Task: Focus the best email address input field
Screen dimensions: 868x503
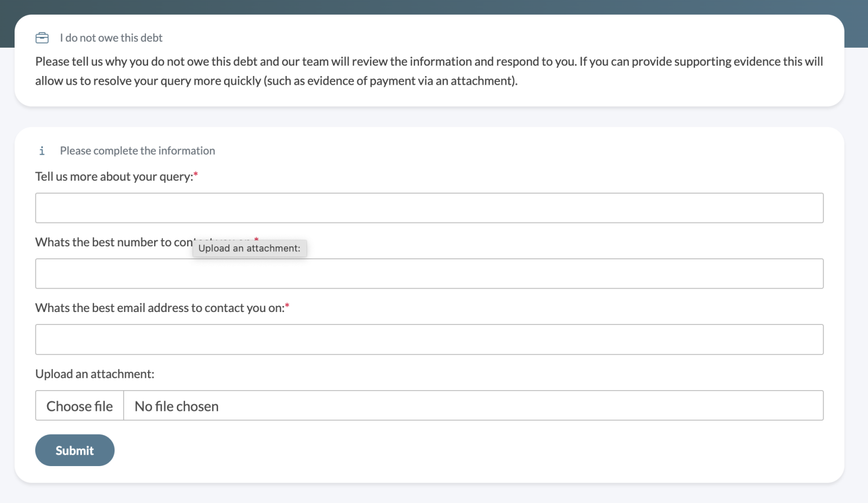Action: tap(429, 340)
